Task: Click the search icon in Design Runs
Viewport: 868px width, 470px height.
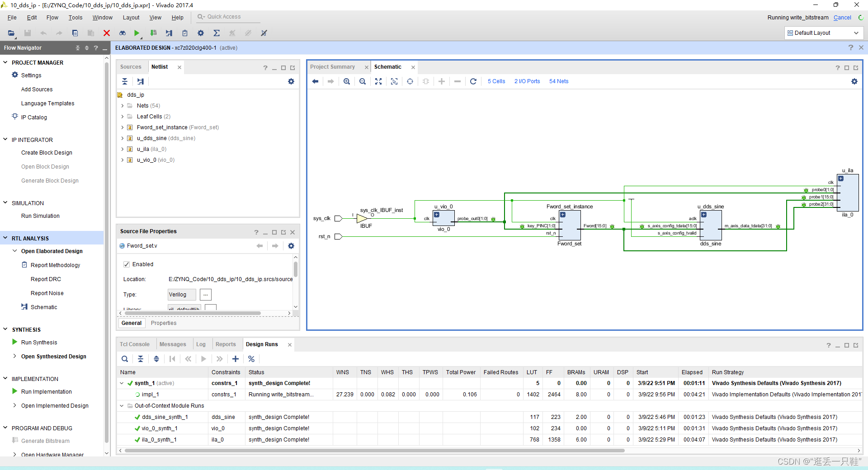Action: click(125, 359)
